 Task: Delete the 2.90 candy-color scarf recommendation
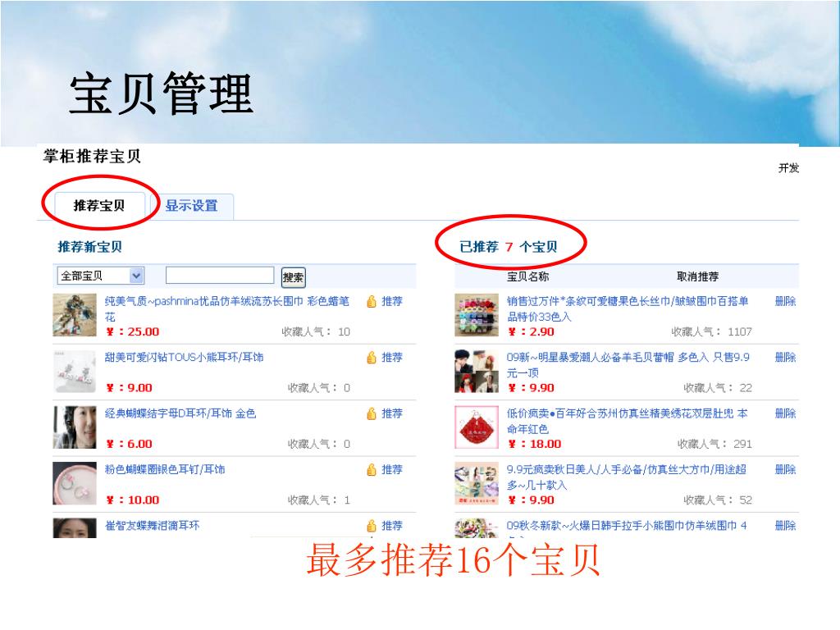coord(785,301)
